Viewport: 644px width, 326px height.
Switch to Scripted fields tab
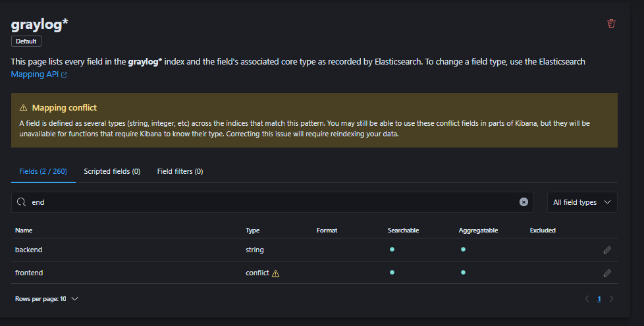112,171
